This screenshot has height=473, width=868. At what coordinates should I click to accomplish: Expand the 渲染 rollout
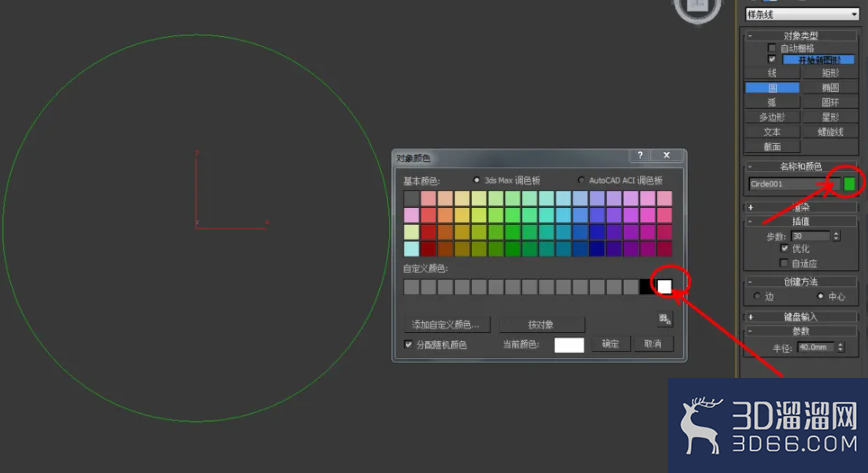[x=800, y=207]
